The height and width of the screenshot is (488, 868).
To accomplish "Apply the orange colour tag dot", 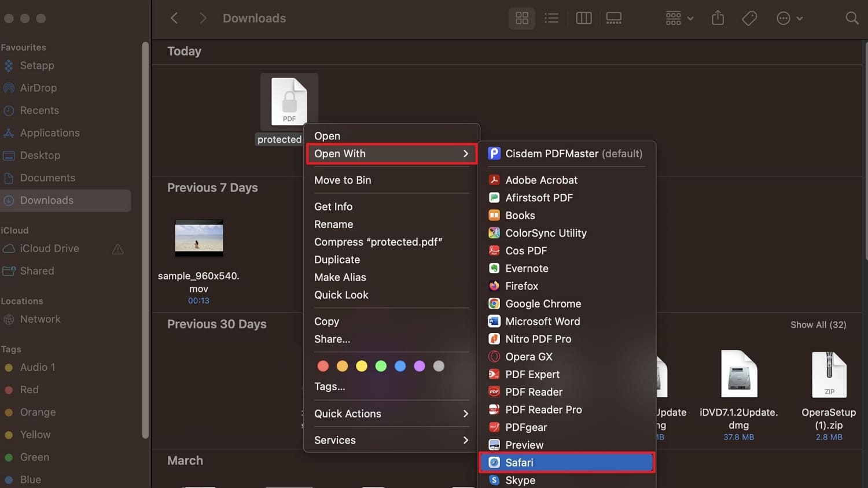I will [x=343, y=366].
